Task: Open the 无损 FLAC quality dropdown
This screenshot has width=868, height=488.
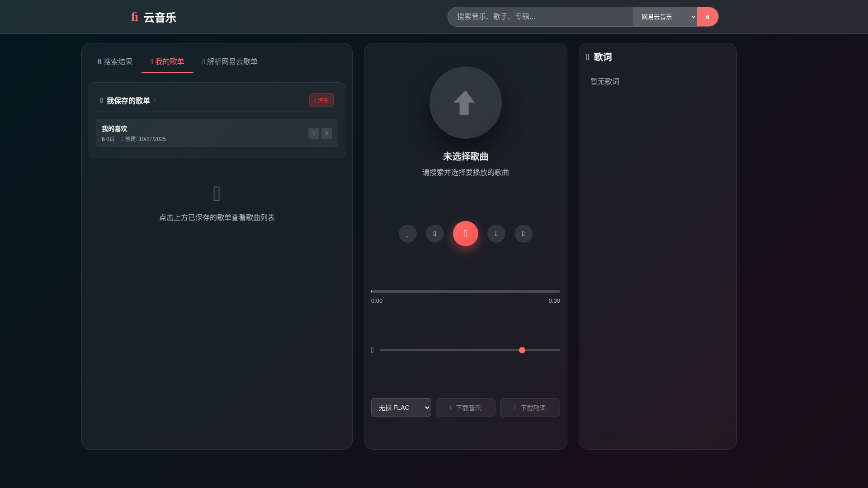Action: click(401, 408)
